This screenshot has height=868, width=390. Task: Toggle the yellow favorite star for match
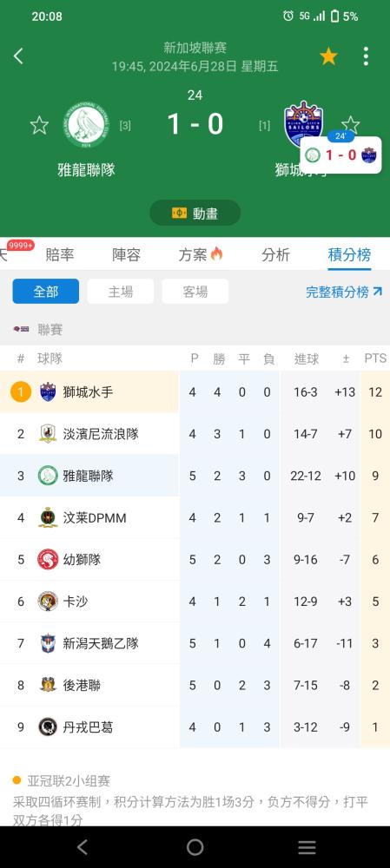[328, 56]
